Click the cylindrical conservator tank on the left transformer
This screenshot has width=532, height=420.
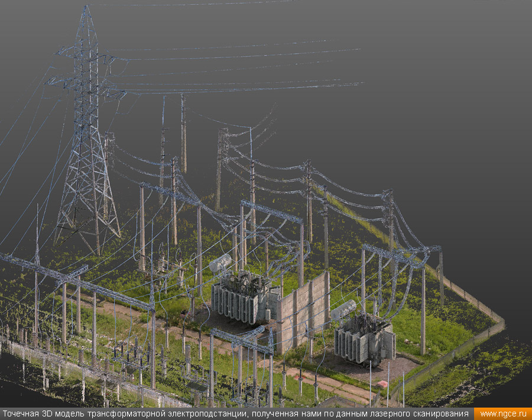[220, 263]
